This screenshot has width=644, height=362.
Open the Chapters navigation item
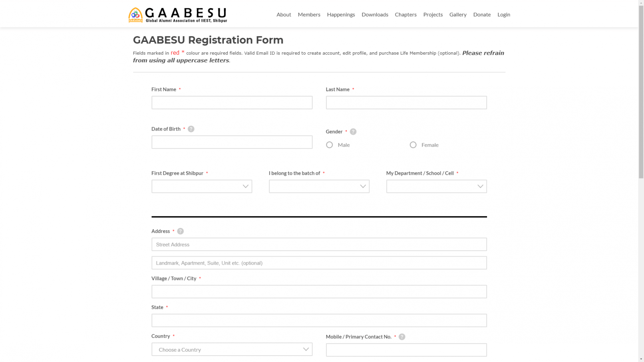[x=405, y=15]
